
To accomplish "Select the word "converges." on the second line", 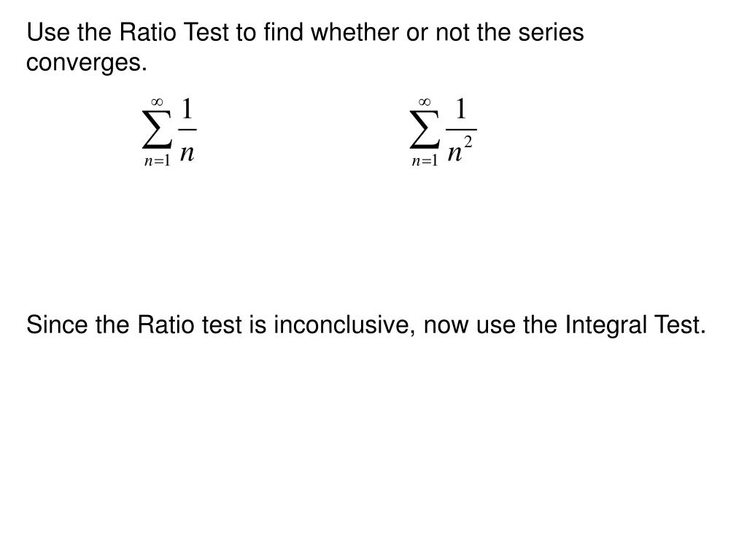I will 87,63.
